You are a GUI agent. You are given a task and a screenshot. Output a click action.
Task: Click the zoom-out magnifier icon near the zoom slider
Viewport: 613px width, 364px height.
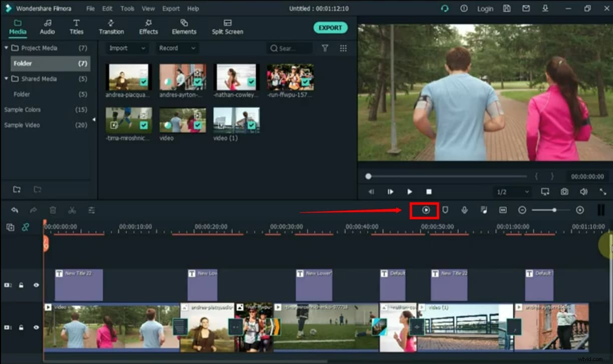[522, 210]
